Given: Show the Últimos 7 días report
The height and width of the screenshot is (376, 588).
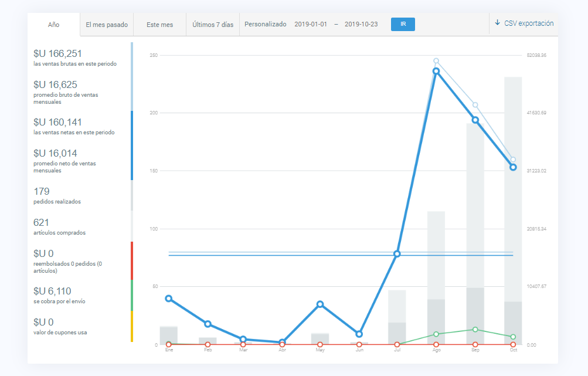Looking at the screenshot, I should click(x=213, y=25).
